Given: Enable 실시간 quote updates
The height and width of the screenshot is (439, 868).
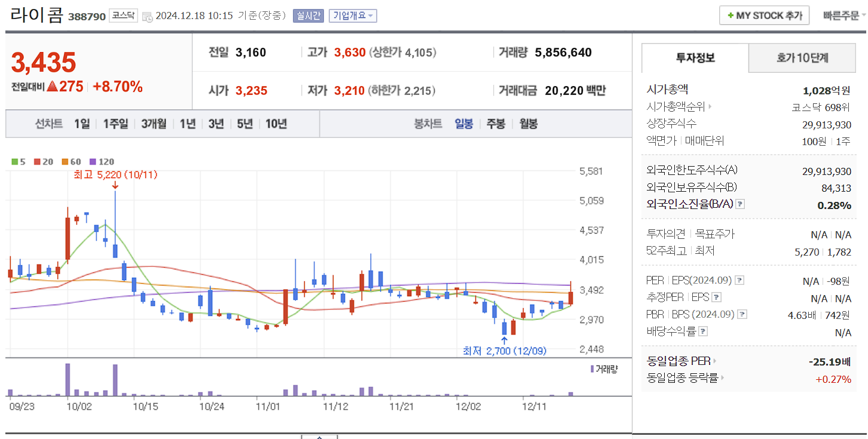Looking at the screenshot, I should click(308, 15).
